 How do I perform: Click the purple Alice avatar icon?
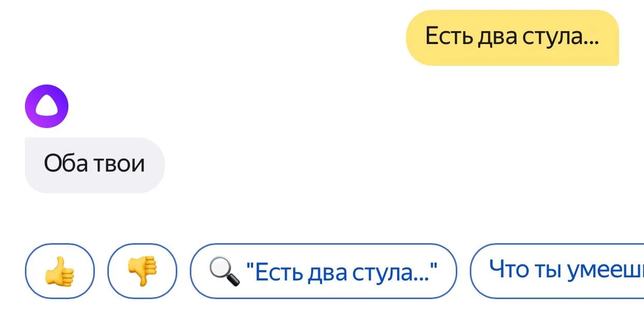click(x=47, y=106)
